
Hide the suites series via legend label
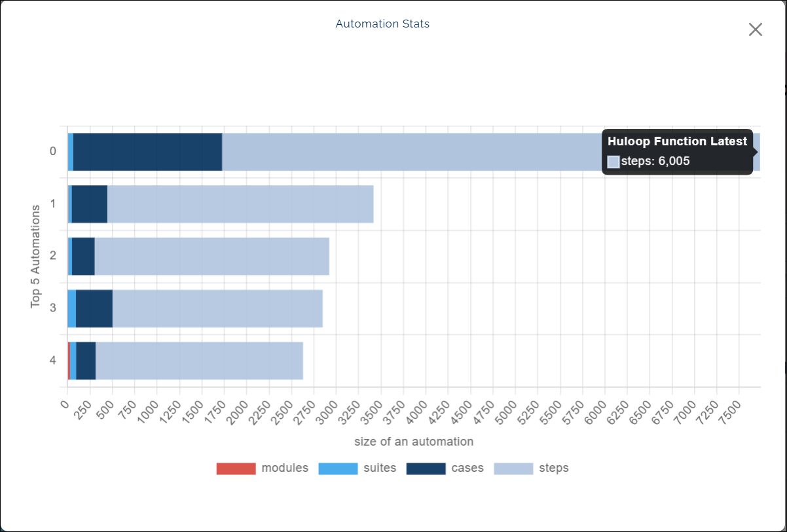tap(380, 468)
